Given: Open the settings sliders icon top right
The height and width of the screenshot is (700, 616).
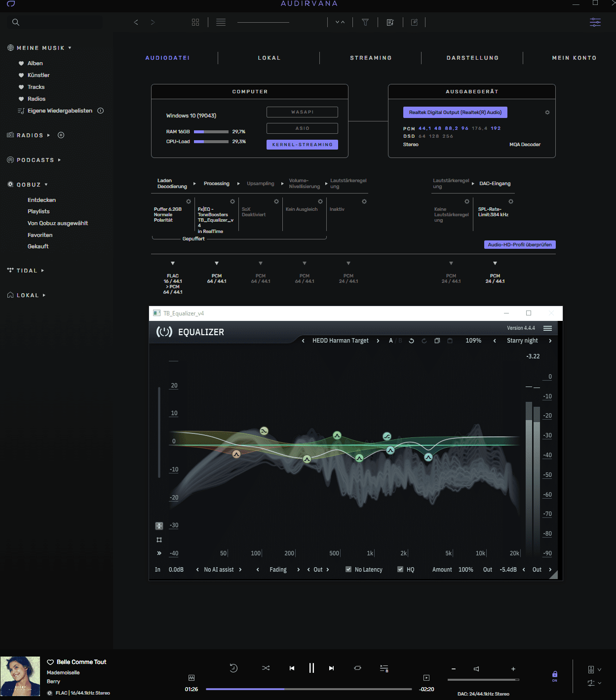Looking at the screenshot, I should tap(595, 22).
